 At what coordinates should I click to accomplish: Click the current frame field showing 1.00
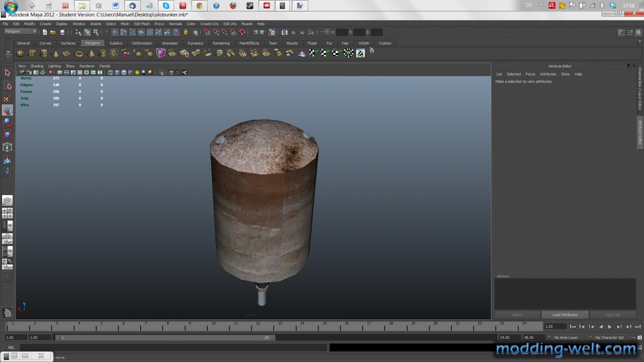coord(555,327)
